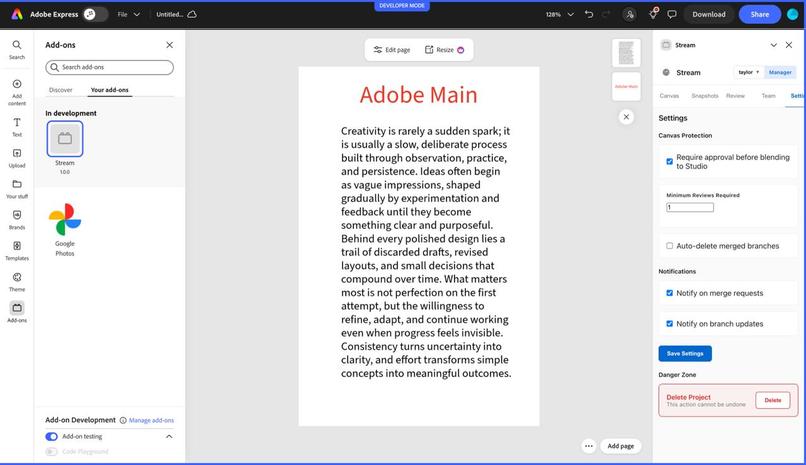Switch to the Canvas tab in Stream
The width and height of the screenshot is (806, 465).
click(669, 96)
